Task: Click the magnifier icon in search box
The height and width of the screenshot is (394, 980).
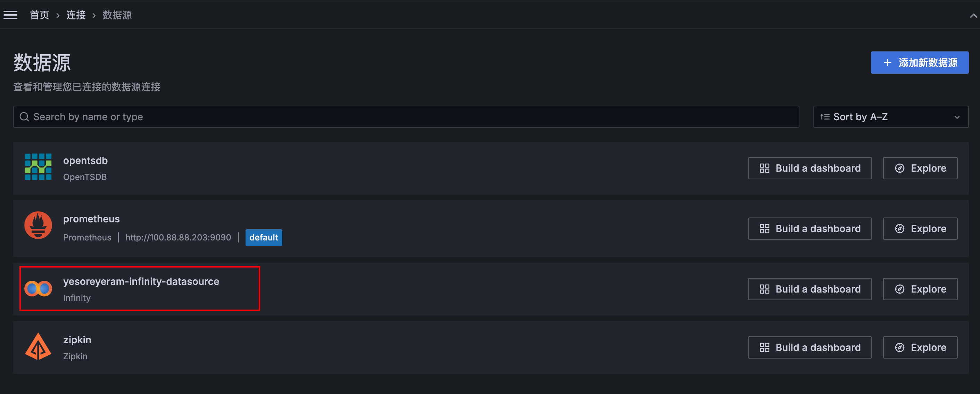Action: 24,116
